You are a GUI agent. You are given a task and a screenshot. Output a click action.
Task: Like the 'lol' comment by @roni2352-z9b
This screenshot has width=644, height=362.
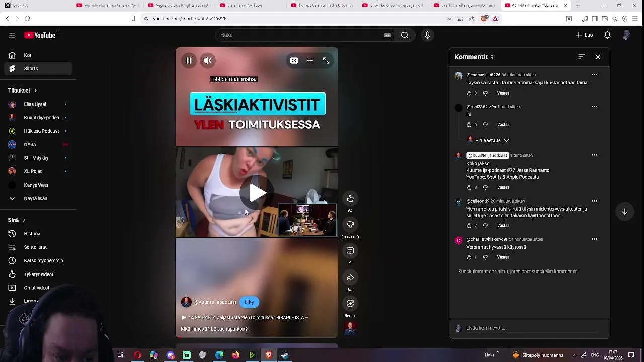click(469, 125)
